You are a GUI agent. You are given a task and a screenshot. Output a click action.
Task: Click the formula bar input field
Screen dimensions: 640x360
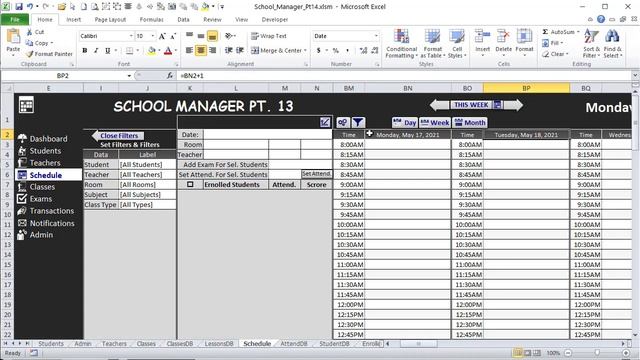tap(404, 76)
